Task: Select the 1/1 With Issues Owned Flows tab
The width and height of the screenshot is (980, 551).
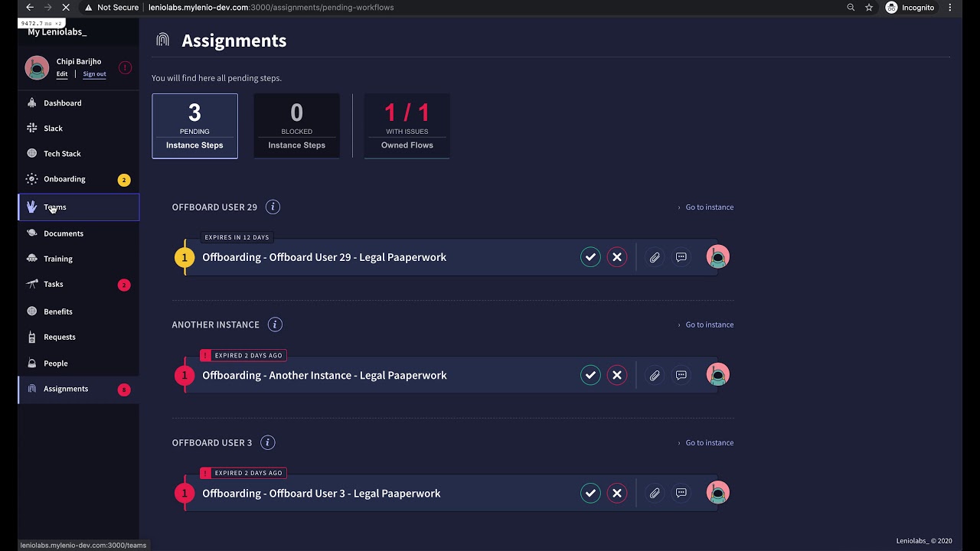Action: pyautogui.click(x=407, y=126)
